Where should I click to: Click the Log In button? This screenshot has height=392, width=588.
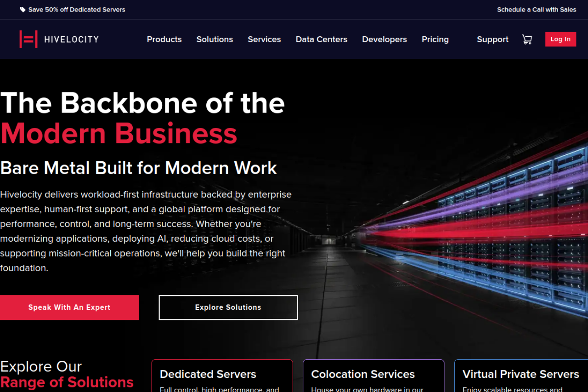coord(560,39)
